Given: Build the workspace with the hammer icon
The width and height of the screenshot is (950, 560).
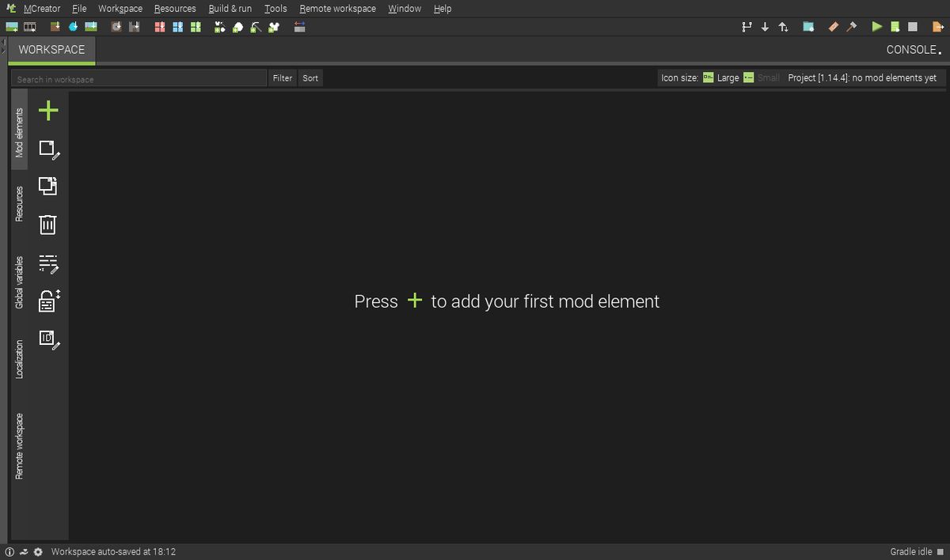Looking at the screenshot, I should tap(850, 26).
